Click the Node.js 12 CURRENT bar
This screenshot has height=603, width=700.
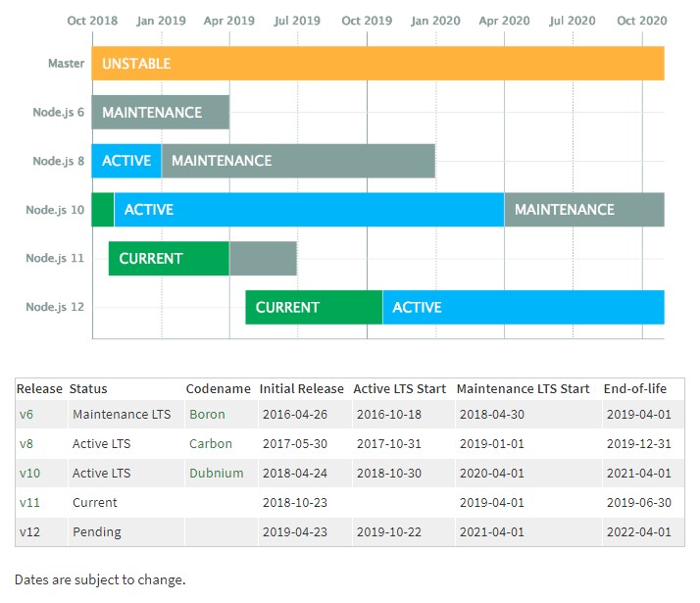314,307
